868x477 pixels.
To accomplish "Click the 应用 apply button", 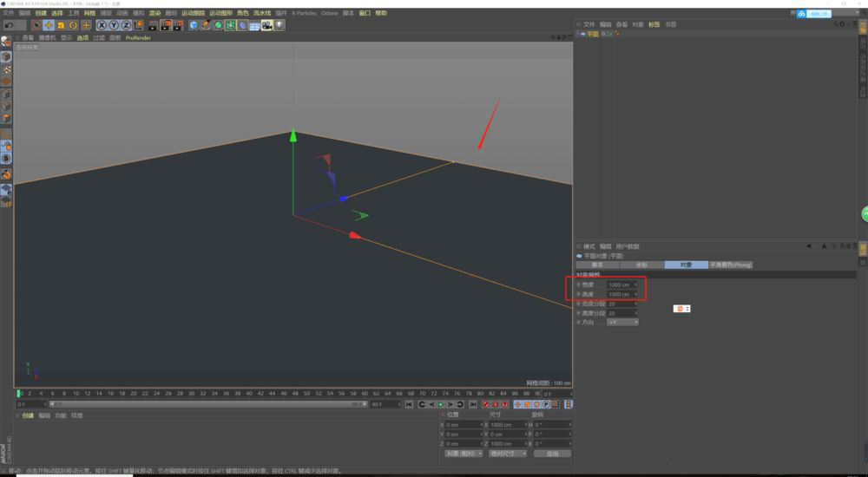I will pos(552,453).
